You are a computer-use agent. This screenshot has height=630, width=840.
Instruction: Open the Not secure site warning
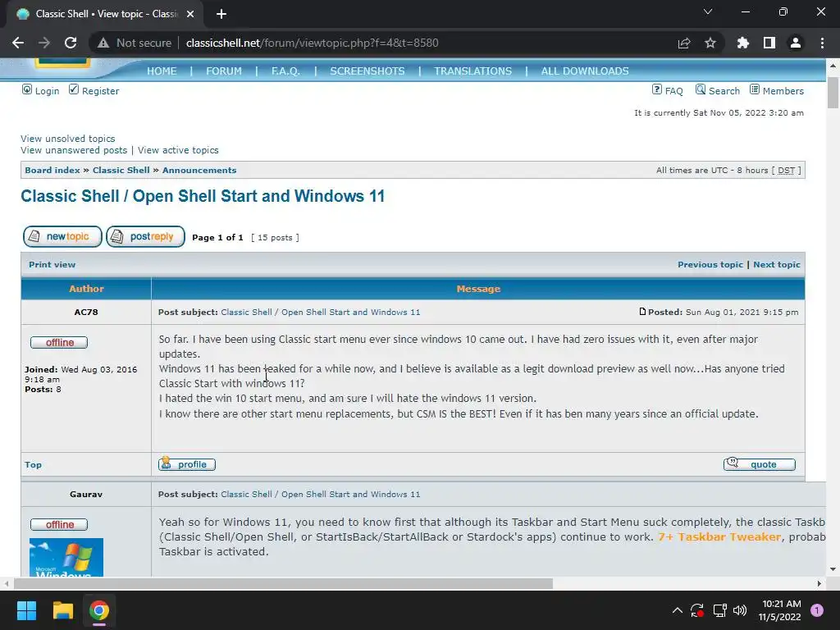point(135,43)
